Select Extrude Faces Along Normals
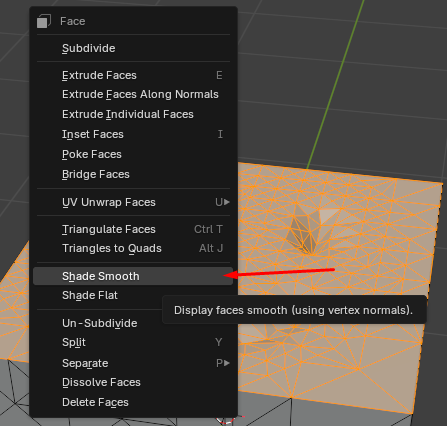This screenshot has height=426, width=447. (x=133, y=95)
